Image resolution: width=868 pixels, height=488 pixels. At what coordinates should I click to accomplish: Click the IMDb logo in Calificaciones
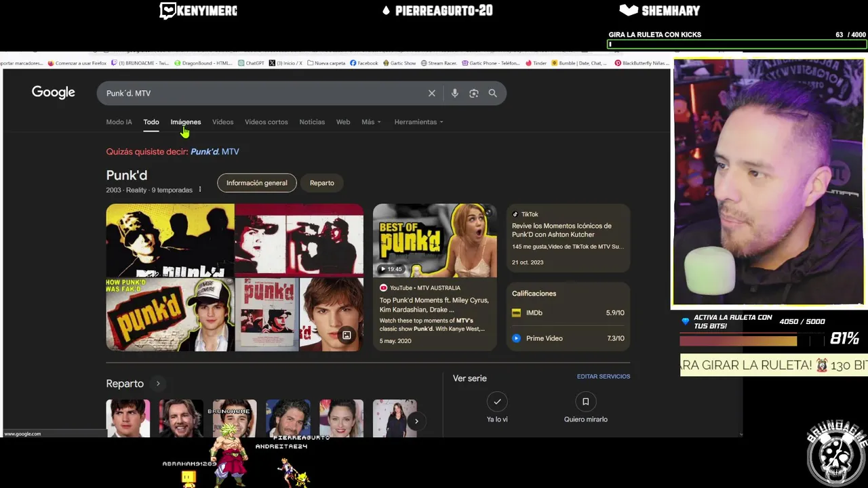coord(516,312)
